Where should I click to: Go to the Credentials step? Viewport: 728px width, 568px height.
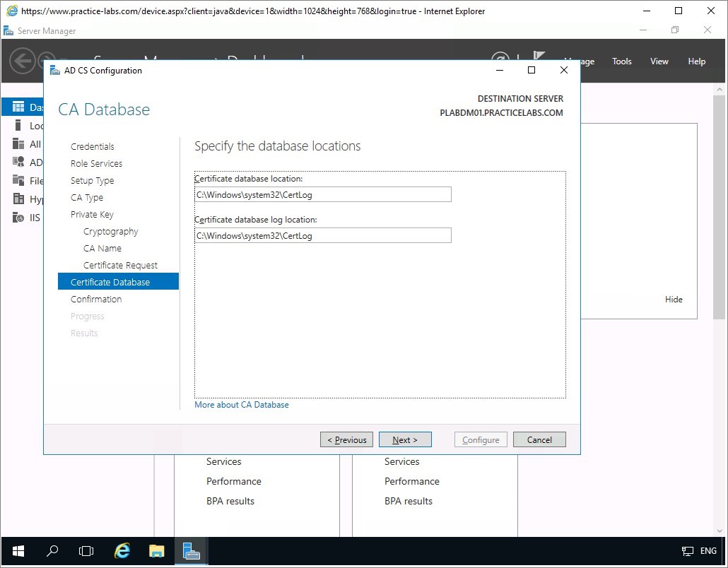click(x=93, y=147)
